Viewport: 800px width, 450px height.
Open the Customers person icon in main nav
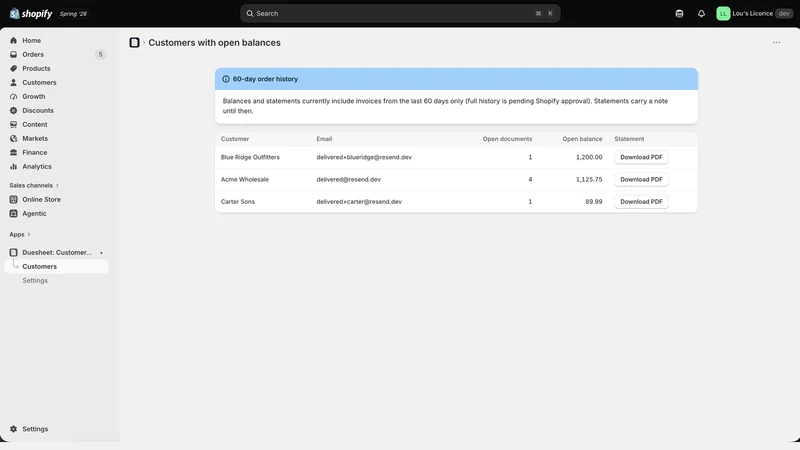(13, 83)
